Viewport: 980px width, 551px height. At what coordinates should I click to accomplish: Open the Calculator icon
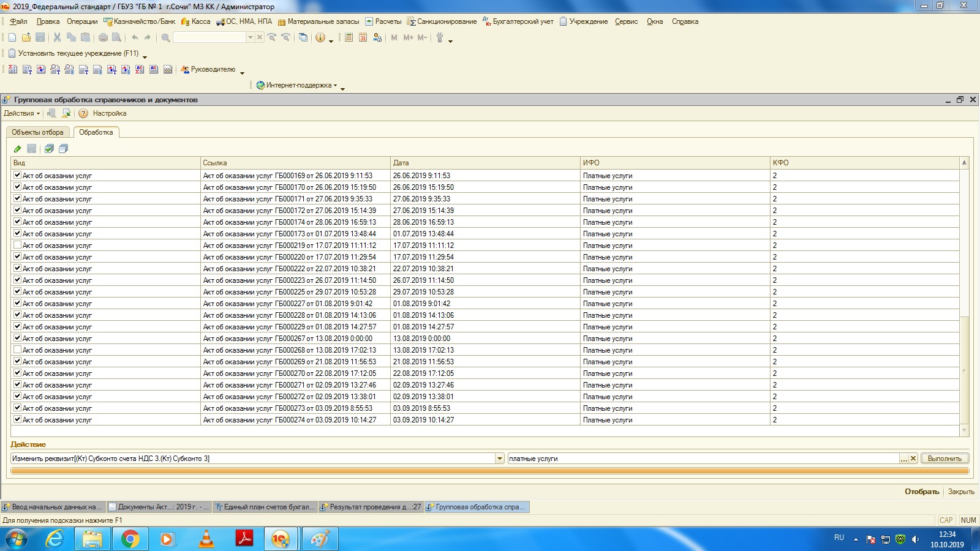click(x=349, y=37)
